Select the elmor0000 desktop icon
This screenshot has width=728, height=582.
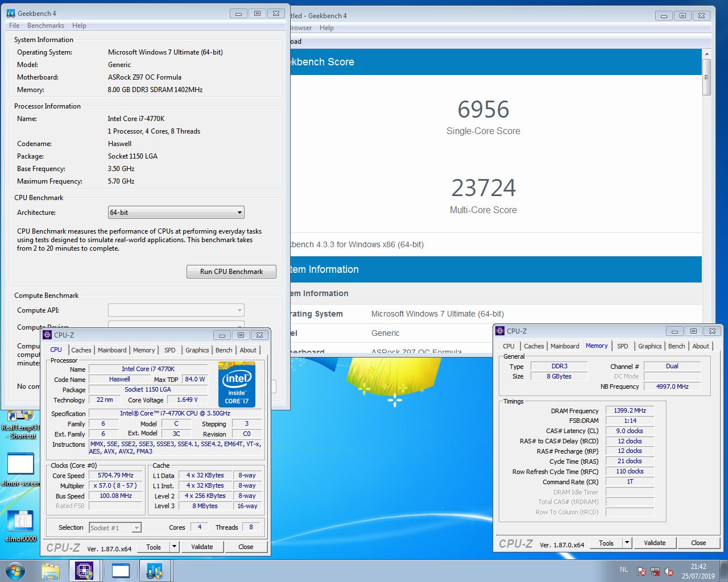(x=20, y=526)
